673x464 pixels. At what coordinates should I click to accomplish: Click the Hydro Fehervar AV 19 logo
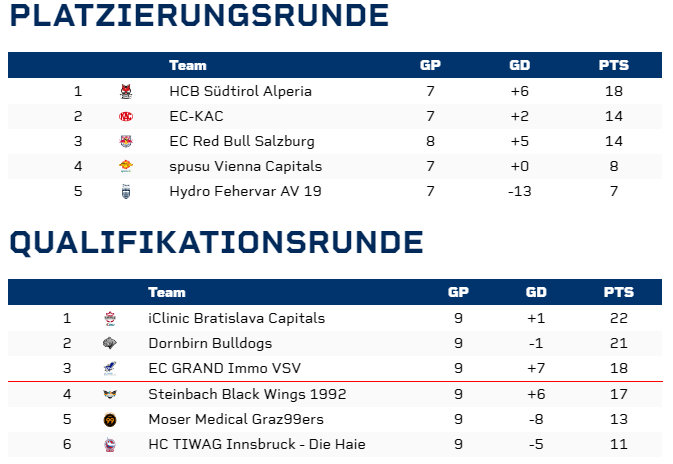click(x=126, y=191)
